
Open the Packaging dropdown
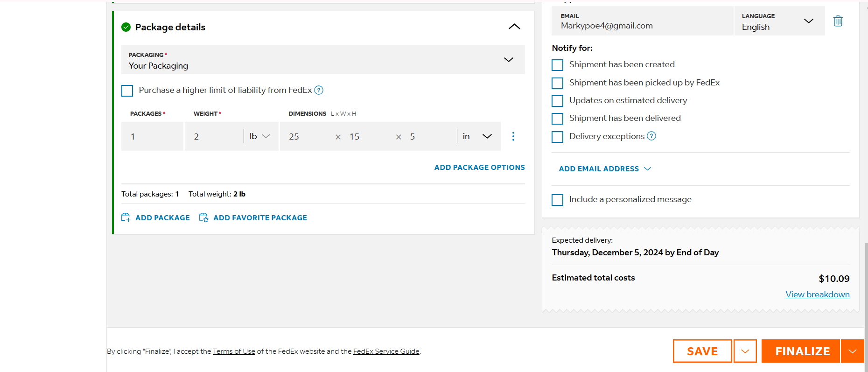pyautogui.click(x=323, y=60)
